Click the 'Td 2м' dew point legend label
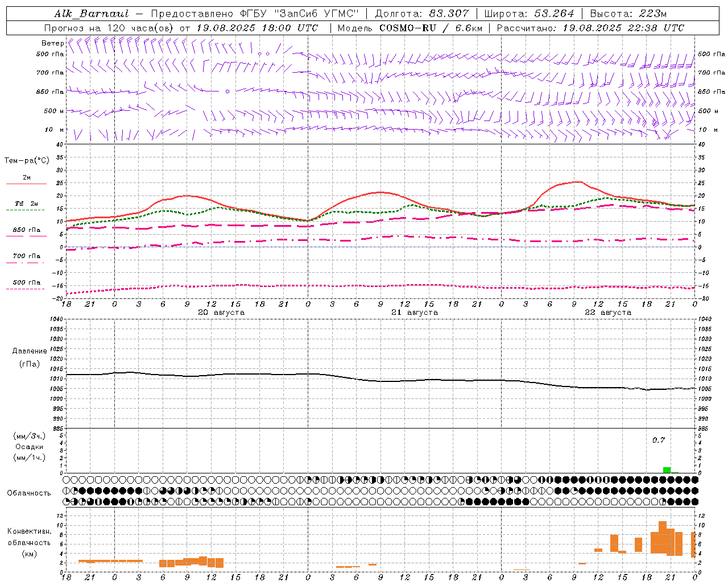This screenshot has width=728, height=582. 26,203
